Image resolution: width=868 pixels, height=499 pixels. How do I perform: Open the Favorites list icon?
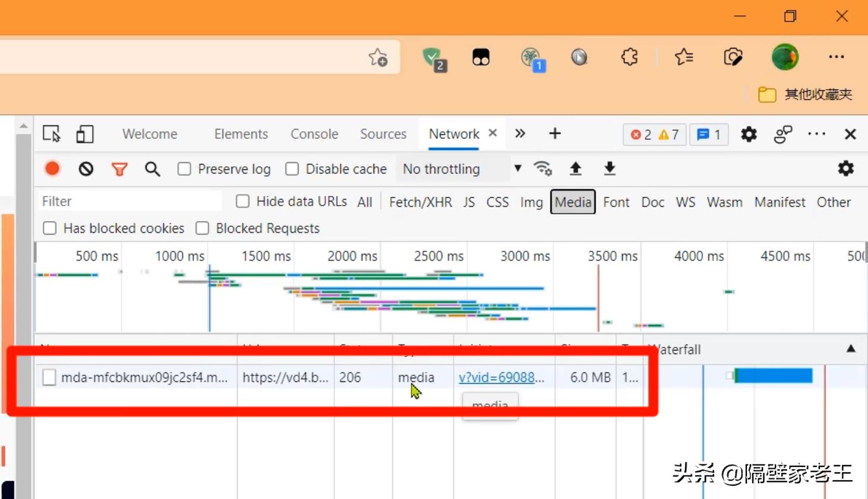pos(684,57)
